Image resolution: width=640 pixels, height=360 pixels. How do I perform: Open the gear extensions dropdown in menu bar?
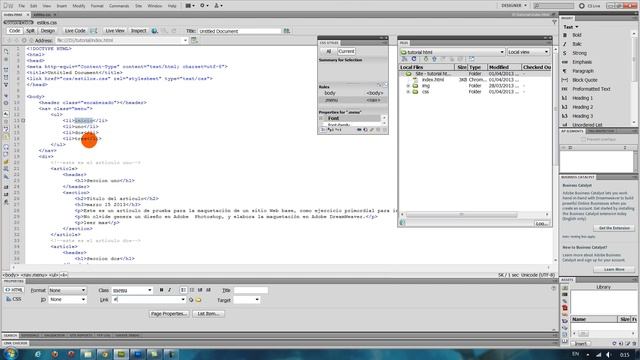click(204, 6)
